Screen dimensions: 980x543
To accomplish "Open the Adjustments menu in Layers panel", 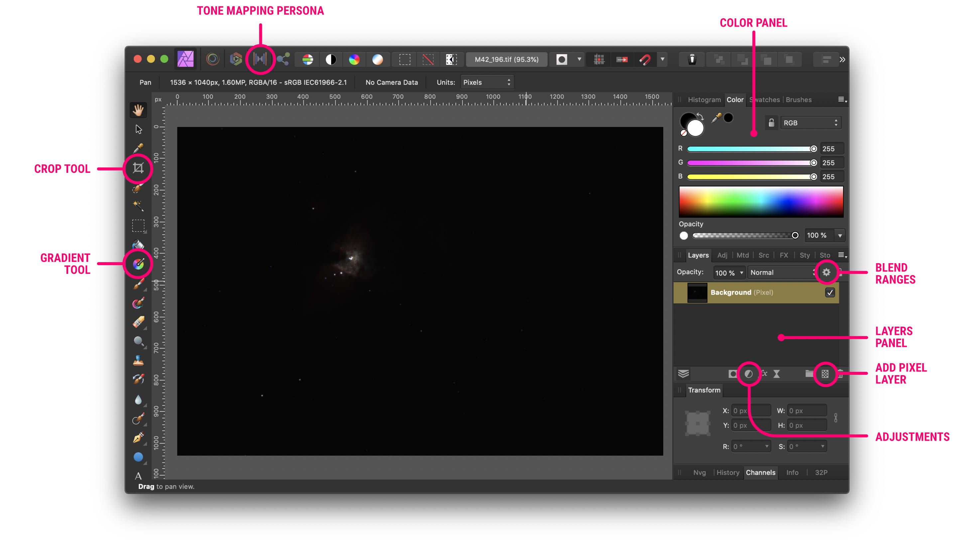I will point(748,374).
